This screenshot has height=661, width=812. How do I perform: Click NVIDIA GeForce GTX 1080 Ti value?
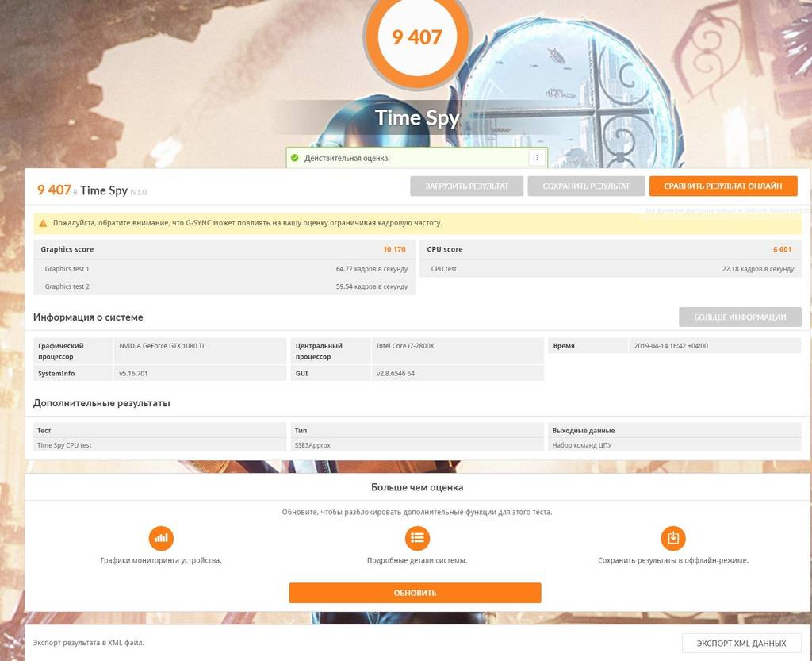pyautogui.click(x=162, y=345)
